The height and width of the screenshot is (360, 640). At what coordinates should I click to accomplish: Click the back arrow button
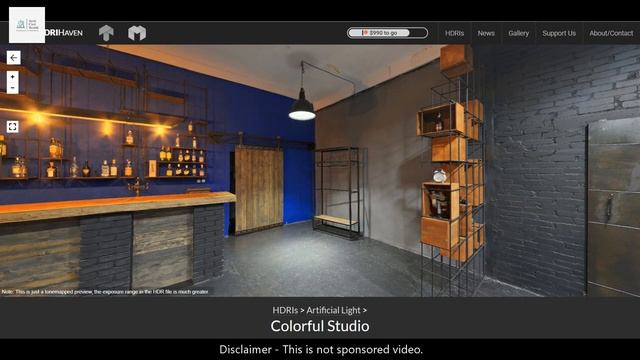[13, 58]
